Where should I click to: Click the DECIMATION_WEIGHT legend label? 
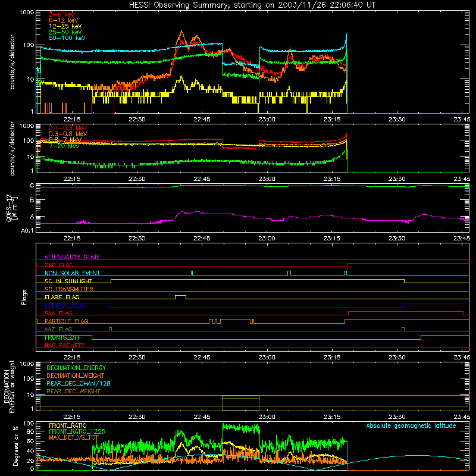pyautogui.click(x=76, y=375)
